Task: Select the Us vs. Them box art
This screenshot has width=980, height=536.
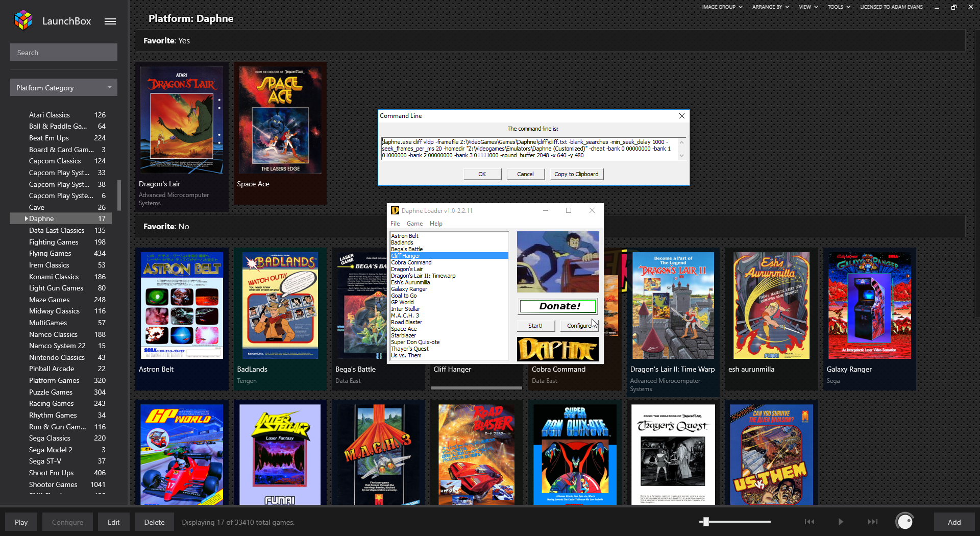Action: (x=771, y=454)
